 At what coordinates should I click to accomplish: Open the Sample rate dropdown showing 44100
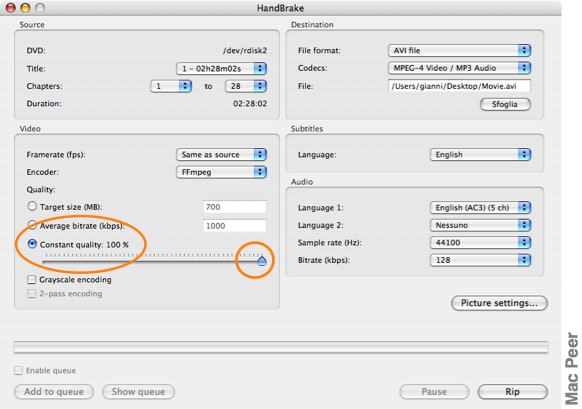coord(480,242)
